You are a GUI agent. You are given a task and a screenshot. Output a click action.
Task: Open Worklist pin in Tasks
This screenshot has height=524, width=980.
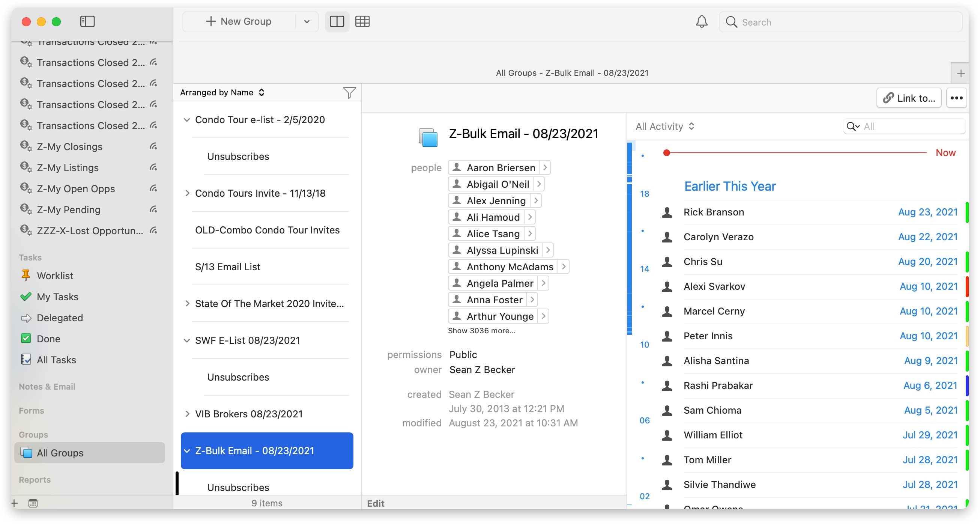tap(55, 276)
